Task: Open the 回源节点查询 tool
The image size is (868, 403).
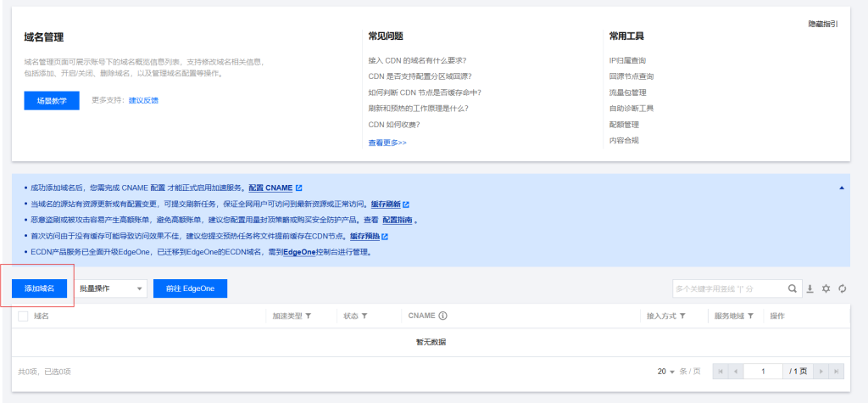Action: coord(631,76)
